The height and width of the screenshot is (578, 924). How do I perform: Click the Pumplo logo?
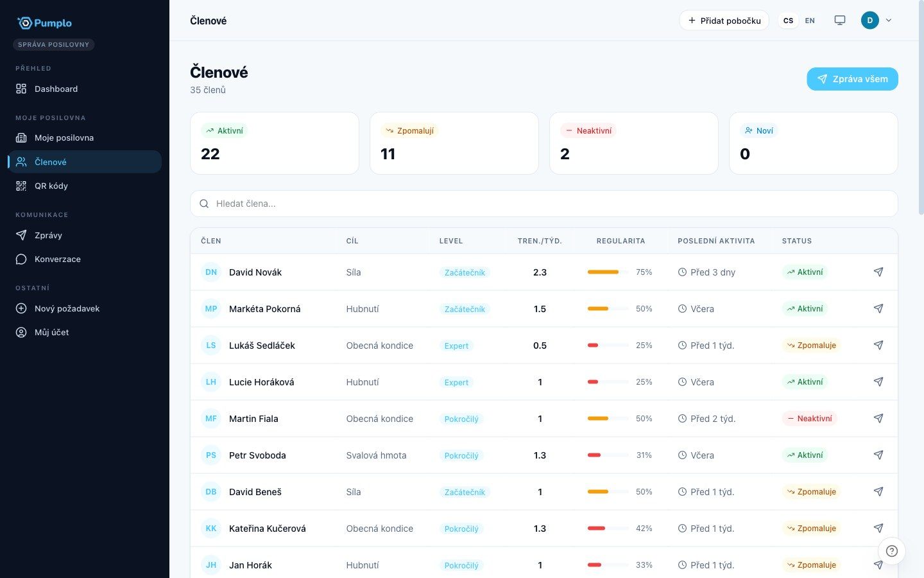point(44,23)
